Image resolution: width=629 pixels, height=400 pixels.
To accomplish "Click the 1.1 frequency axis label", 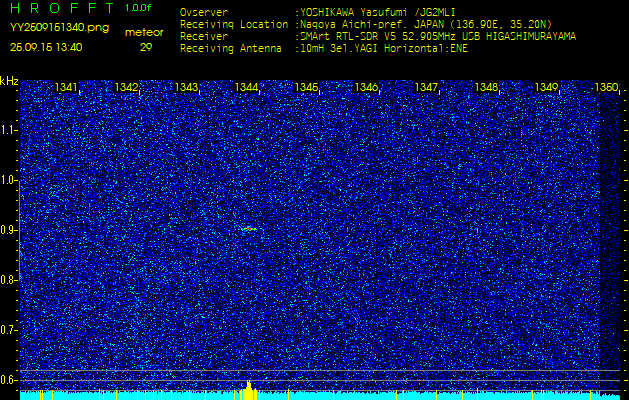I will point(9,130).
